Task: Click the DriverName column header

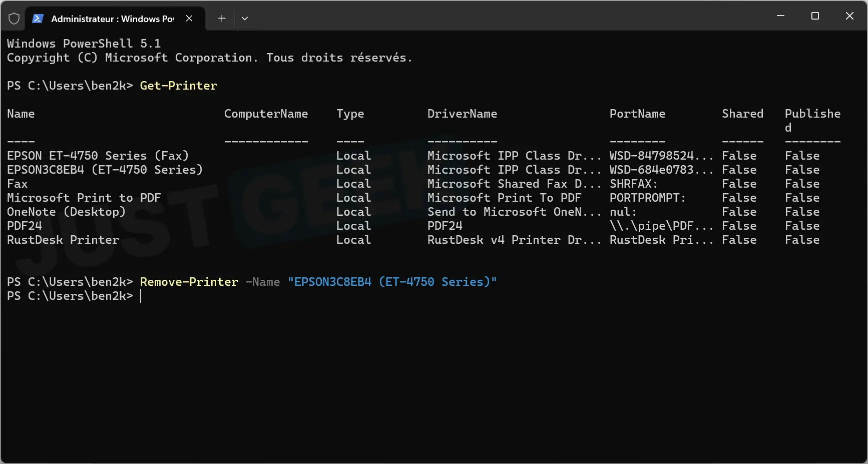Action: coord(463,114)
